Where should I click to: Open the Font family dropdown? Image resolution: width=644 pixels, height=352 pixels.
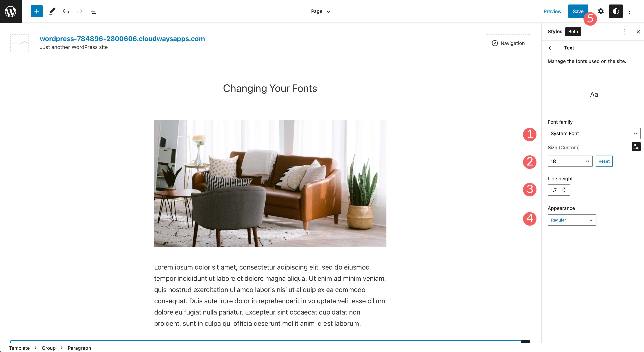tap(593, 133)
